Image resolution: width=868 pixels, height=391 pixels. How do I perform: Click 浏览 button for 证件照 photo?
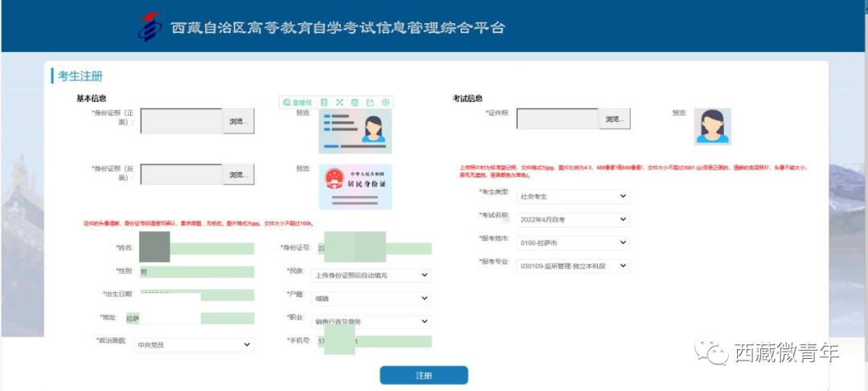pos(614,119)
